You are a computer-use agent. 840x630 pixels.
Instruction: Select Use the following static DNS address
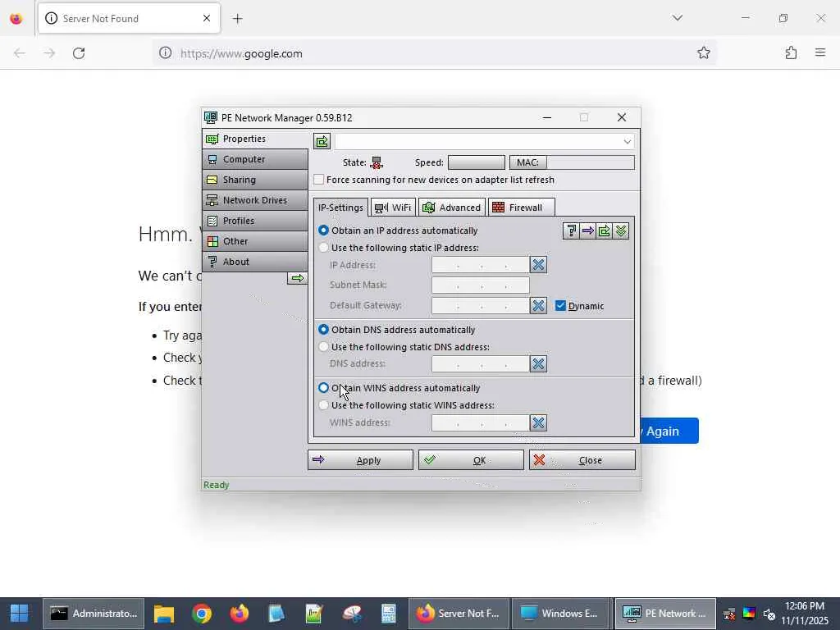point(323,347)
